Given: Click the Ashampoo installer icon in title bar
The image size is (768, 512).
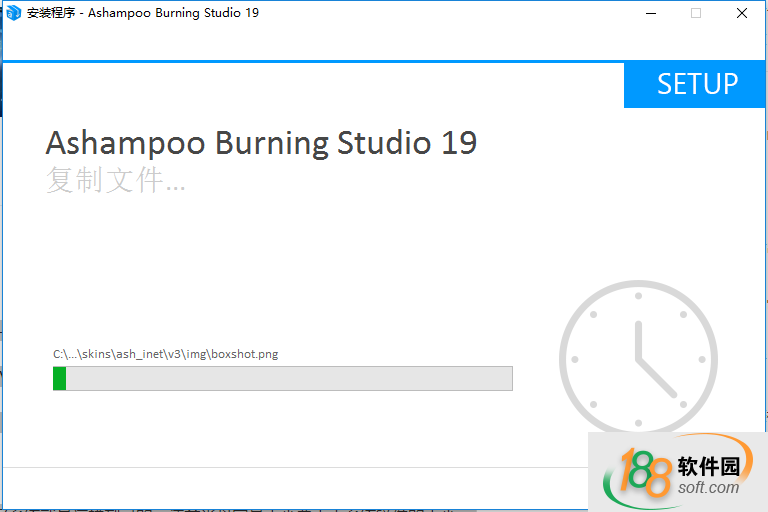Looking at the screenshot, I should pyautogui.click(x=14, y=13).
